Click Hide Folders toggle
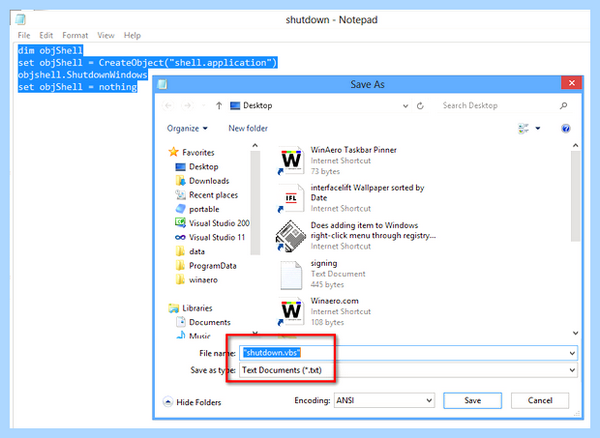600x438 pixels. tap(192, 402)
